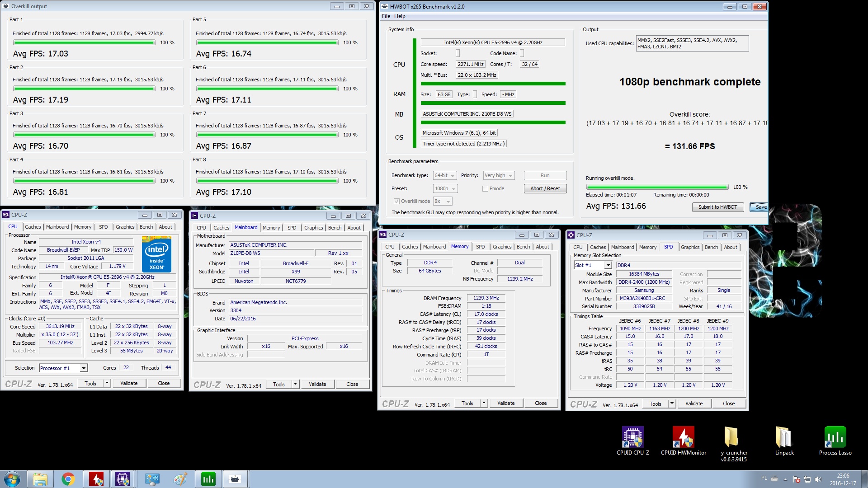Toggle the Overkill mode checkbox
Image resolution: width=868 pixels, height=488 pixels.
tap(396, 201)
